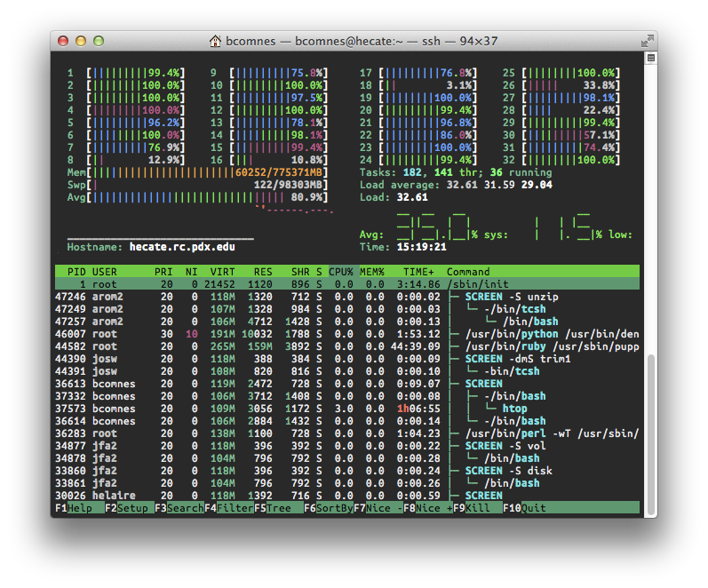The width and height of the screenshot is (708, 588).
Task: Sort by the USER column header
Action: coord(104,272)
